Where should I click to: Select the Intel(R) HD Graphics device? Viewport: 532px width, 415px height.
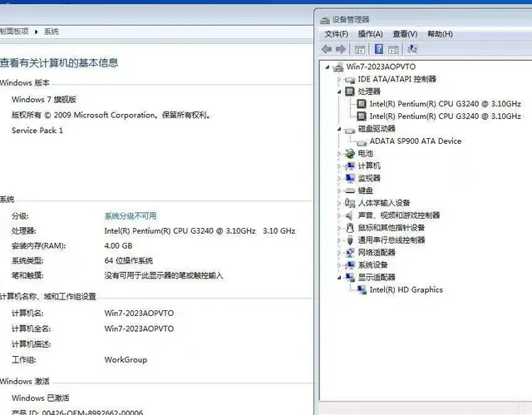point(406,289)
